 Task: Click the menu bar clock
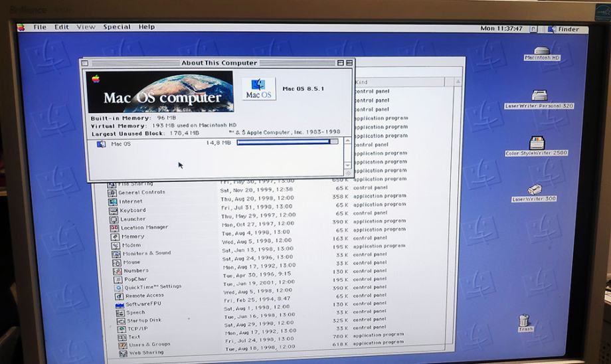coord(501,29)
